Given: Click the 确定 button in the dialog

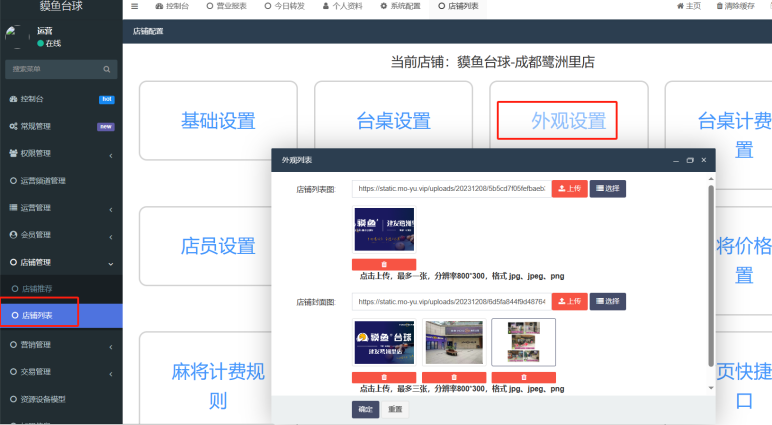Looking at the screenshot, I should click(365, 409).
